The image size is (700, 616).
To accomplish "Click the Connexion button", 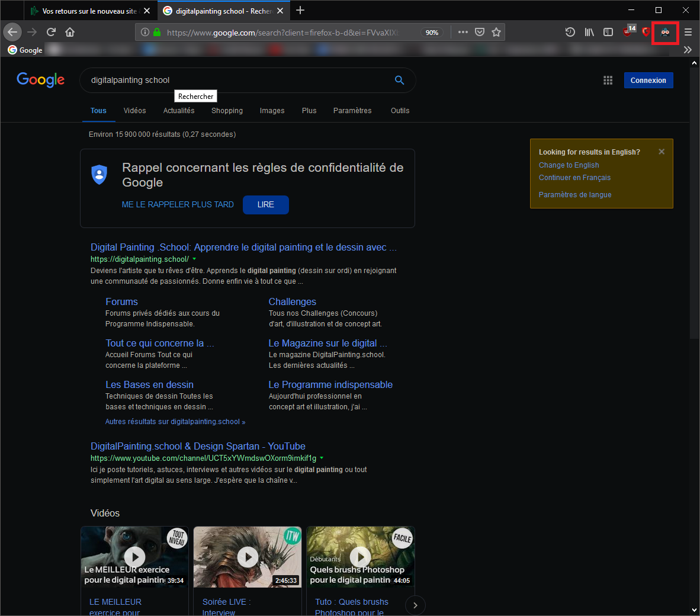I will tap(648, 80).
